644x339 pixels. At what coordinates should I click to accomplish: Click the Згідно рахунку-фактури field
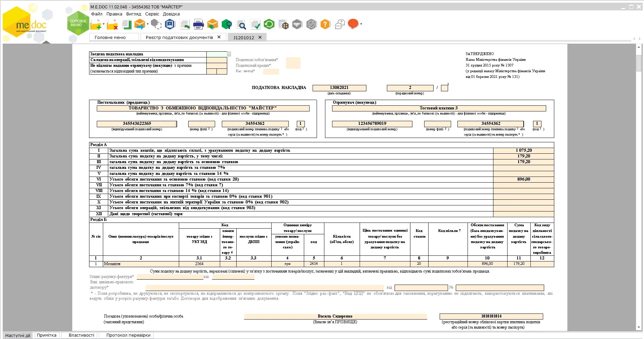(x=170, y=277)
